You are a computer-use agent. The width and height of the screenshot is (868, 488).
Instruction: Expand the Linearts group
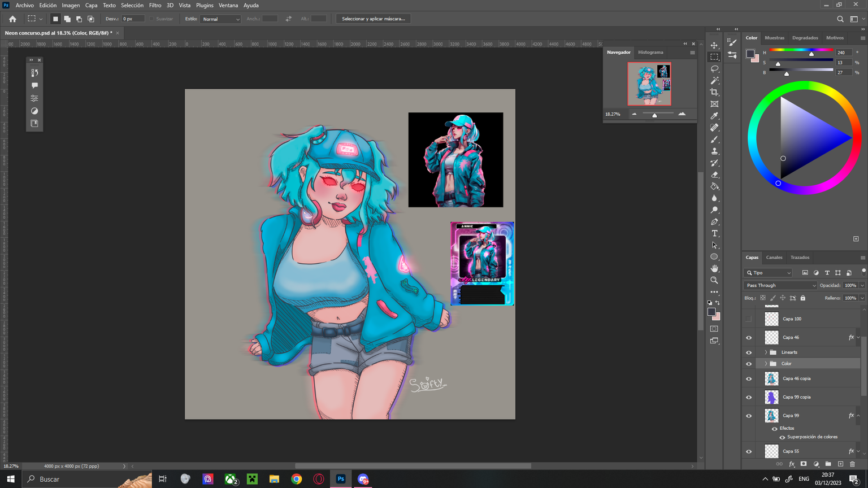point(766,352)
